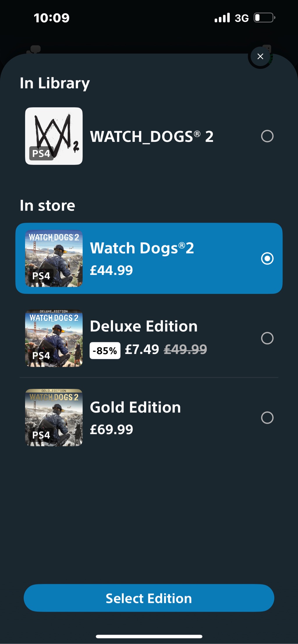Choose the Watch Dogs®2 £44.99 radio option
Screen dimensions: 298x644
(267, 258)
